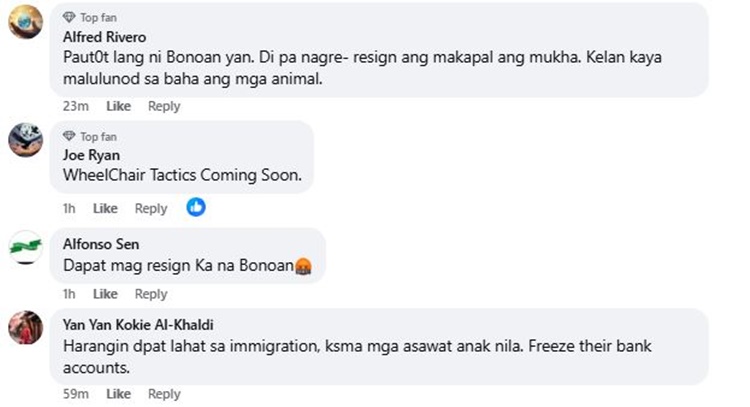The height and width of the screenshot is (407, 750).
Task: Open Joe Ryan's profile name link
Action: coord(91,155)
